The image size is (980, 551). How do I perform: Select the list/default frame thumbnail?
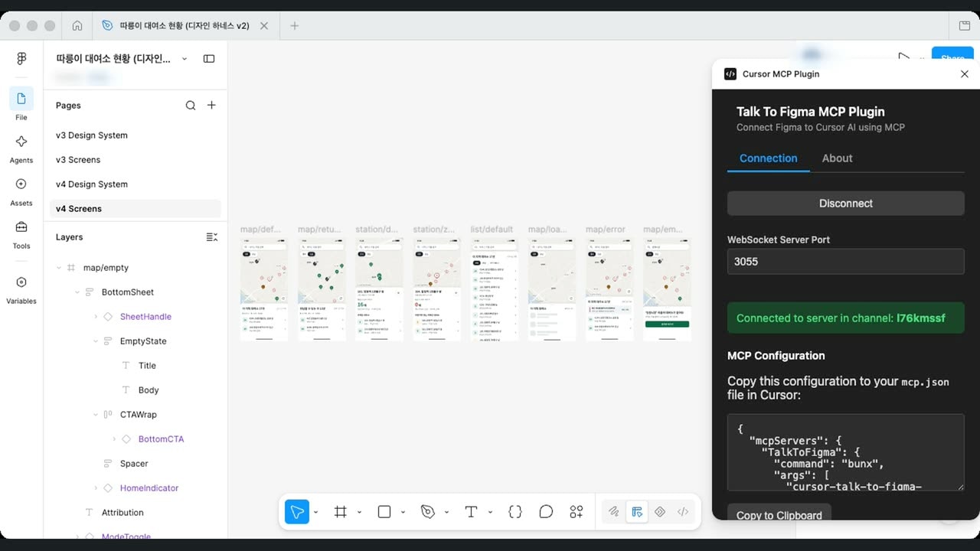(495, 289)
